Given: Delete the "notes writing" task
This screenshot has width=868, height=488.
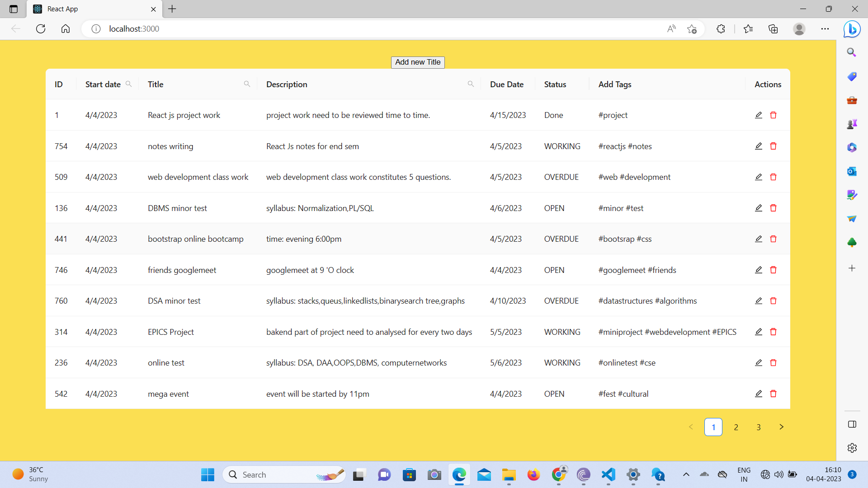Looking at the screenshot, I should [774, 146].
